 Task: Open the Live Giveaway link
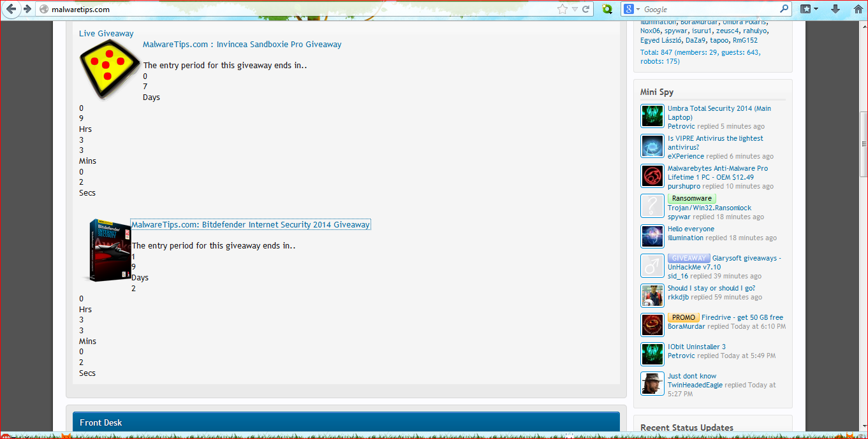[107, 34]
